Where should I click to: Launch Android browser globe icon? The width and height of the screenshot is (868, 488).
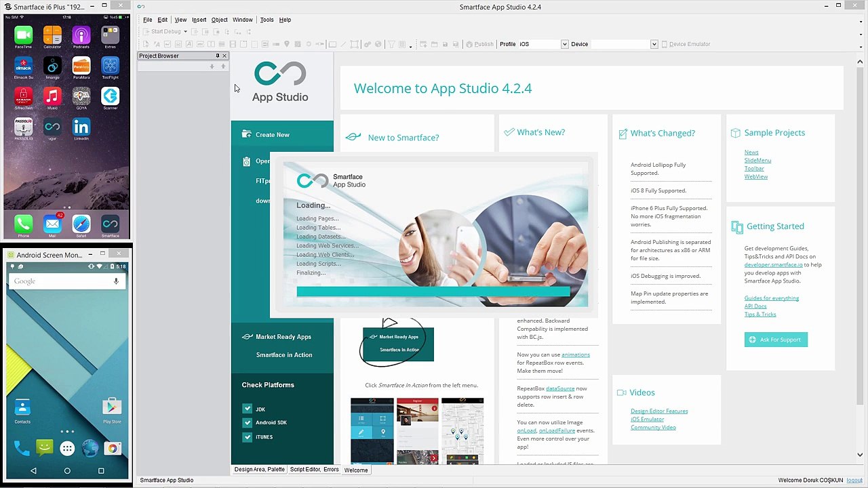pos(90,448)
